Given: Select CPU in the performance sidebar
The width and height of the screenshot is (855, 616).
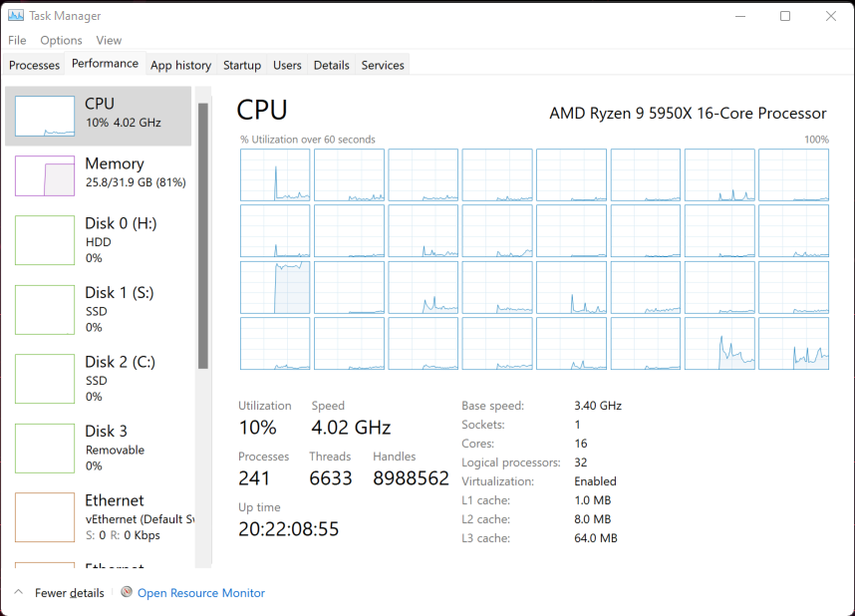Looking at the screenshot, I should point(100,114).
